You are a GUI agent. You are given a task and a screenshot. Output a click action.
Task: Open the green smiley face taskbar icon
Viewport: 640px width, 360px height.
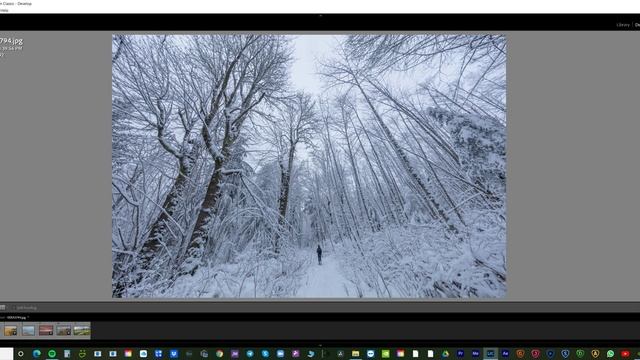pos(82,354)
